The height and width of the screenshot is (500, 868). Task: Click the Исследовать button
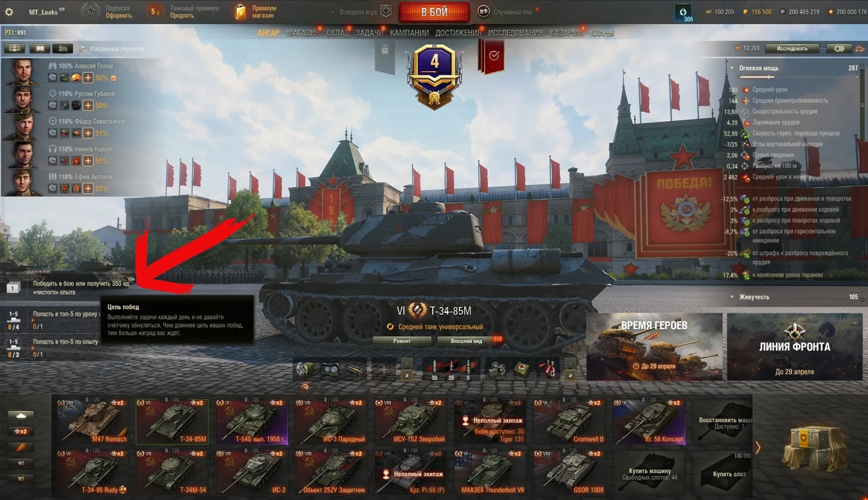(792, 49)
